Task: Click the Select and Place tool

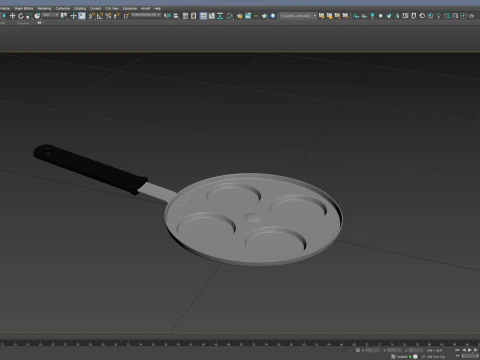Action: [x=37, y=16]
